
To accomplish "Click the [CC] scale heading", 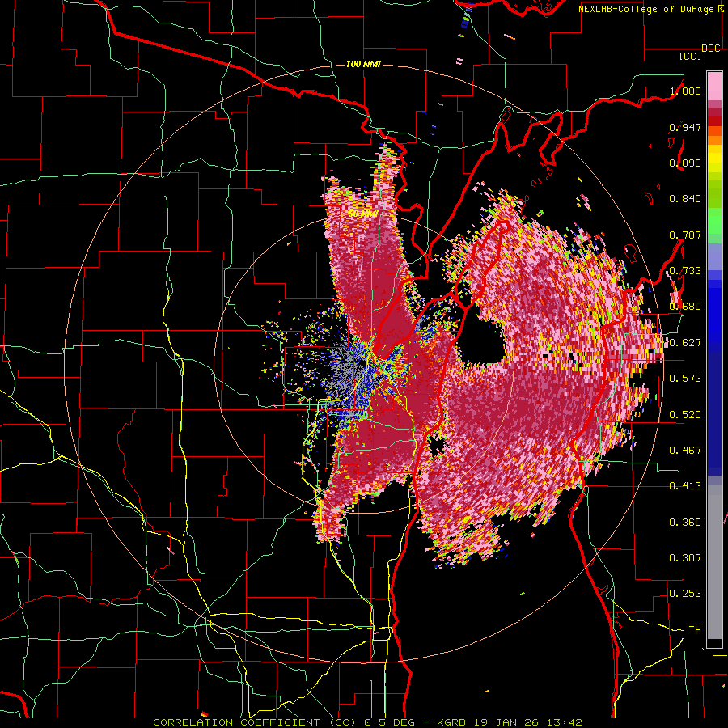I will click(691, 56).
